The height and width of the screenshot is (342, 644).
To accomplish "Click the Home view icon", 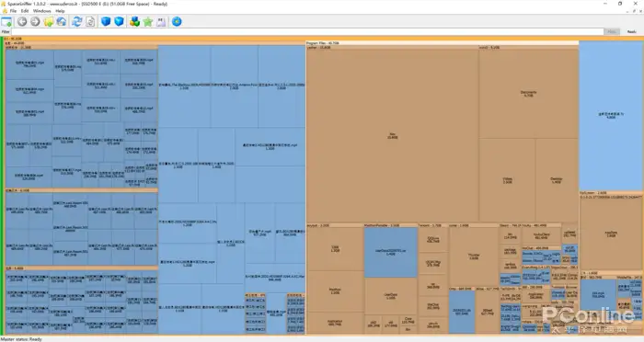I will point(62,22).
